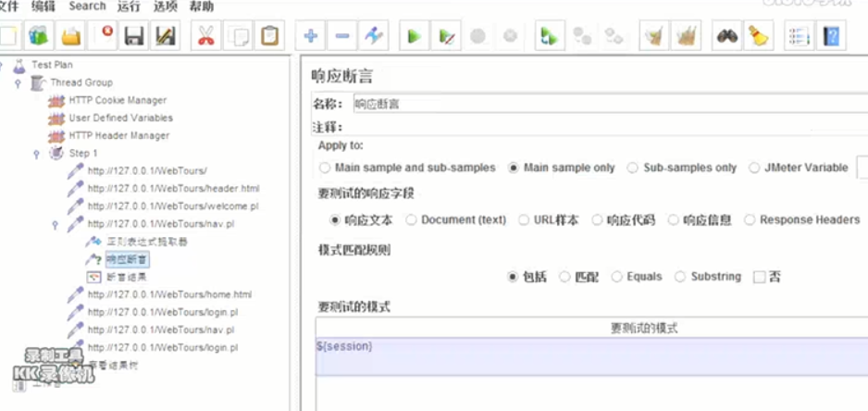The width and height of the screenshot is (868, 411).
Task: Open the Search menu
Action: coord(88,6)
